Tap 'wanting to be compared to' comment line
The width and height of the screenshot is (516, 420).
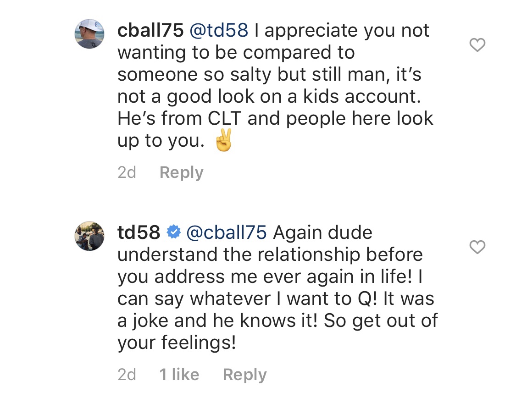[236, 53]
